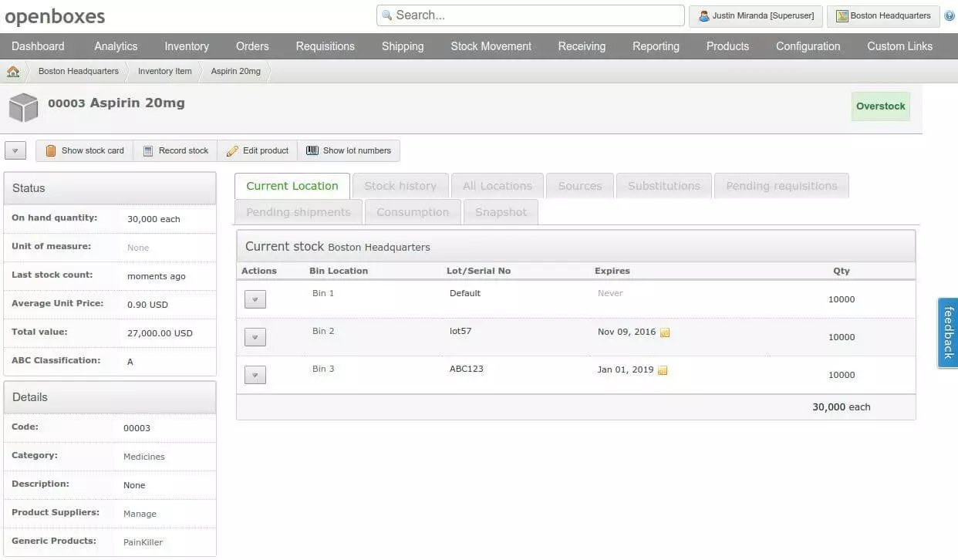Viewport: 958px width, 560px height.
Task: Click the Overstock status badge
Action: pos(881,106)
